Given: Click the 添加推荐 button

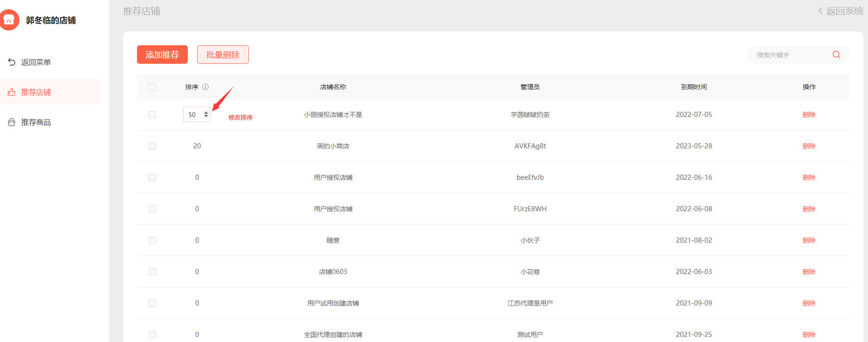Looking at the screenshot, I should (x=162, y=55).
